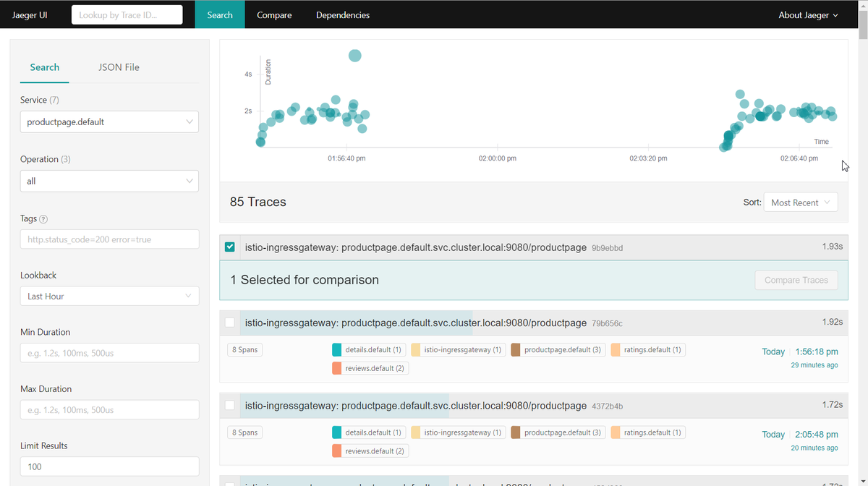Screen dimensions: 868x486
Task: Click the 8 Spans badge in trace 79b656c
Action: click(x=244, y=350)
